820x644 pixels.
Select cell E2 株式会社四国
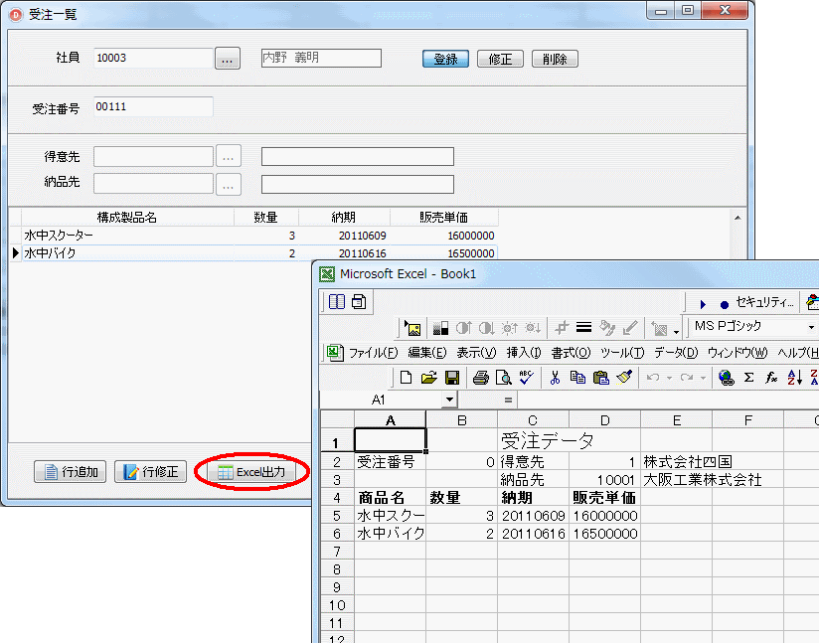point(676,461)
